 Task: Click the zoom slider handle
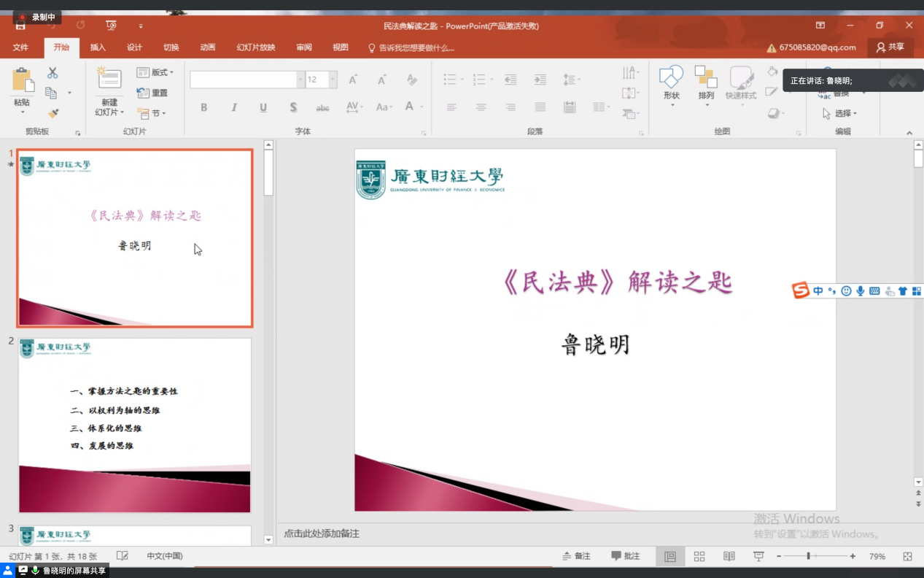pos(808,556)
